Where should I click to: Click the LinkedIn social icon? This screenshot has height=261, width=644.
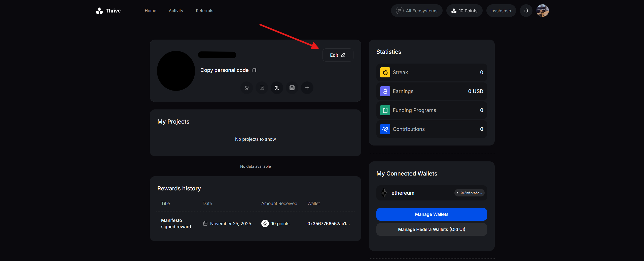click(x=262, y=88)
